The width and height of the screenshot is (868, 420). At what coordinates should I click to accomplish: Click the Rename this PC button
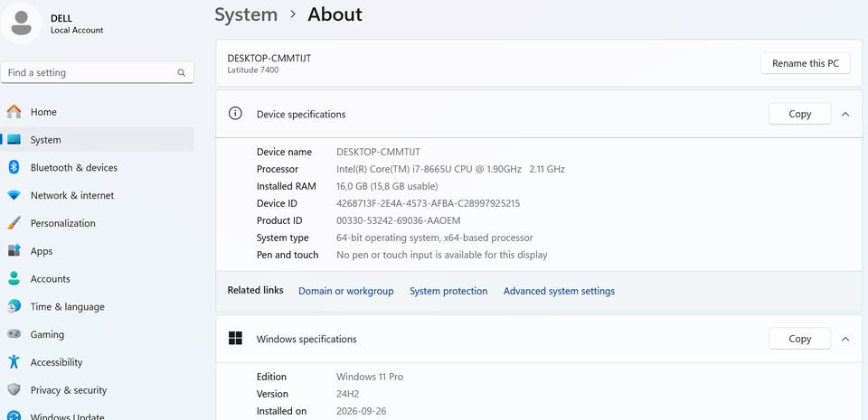click(806, 63)
